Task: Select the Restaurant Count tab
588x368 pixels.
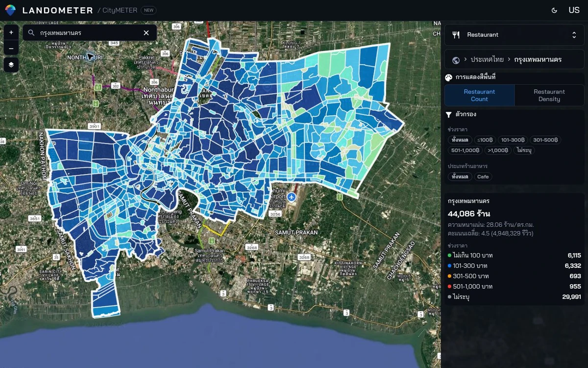Action: click(x=479, y=95)
